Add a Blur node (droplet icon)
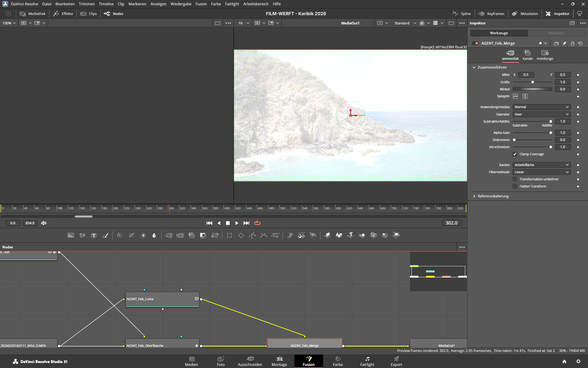 154,235
